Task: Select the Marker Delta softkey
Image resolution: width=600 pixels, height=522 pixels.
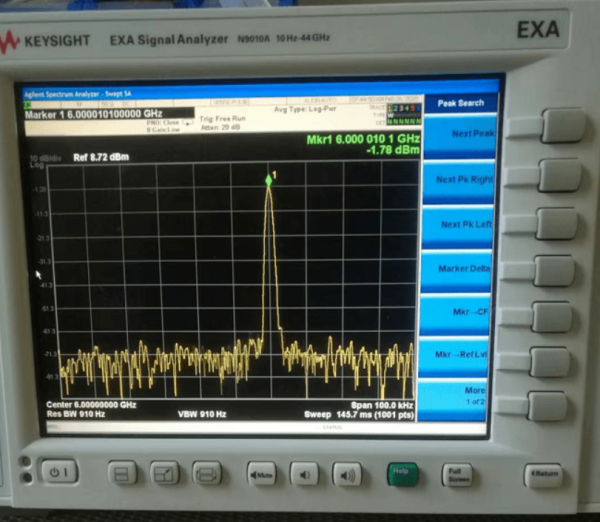Action: click(460, 269)
